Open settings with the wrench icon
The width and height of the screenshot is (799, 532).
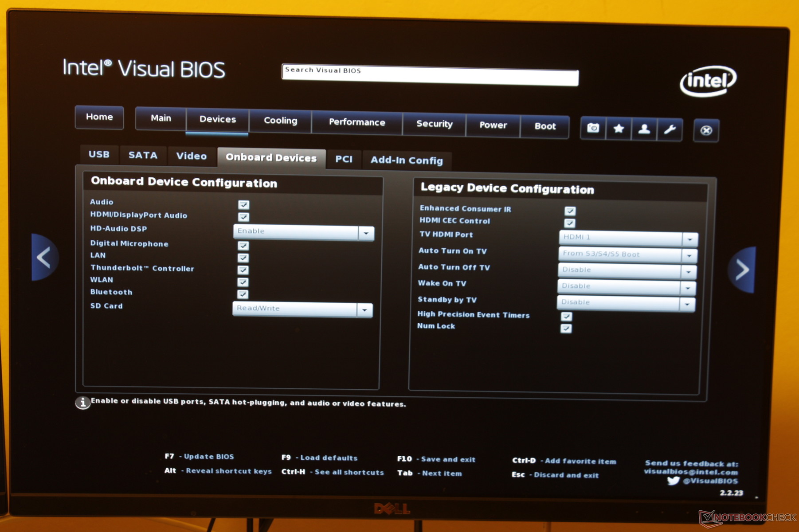tap(670, 130)
